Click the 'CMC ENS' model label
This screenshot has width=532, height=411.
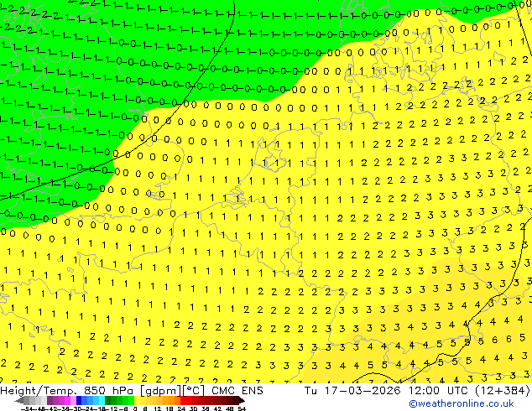point(237,391)
